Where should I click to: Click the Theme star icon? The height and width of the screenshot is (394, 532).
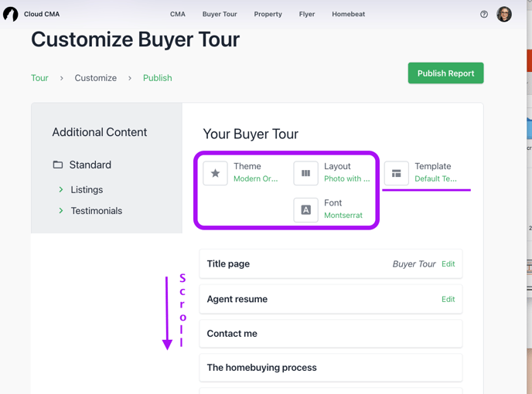[x=215, y=173]
